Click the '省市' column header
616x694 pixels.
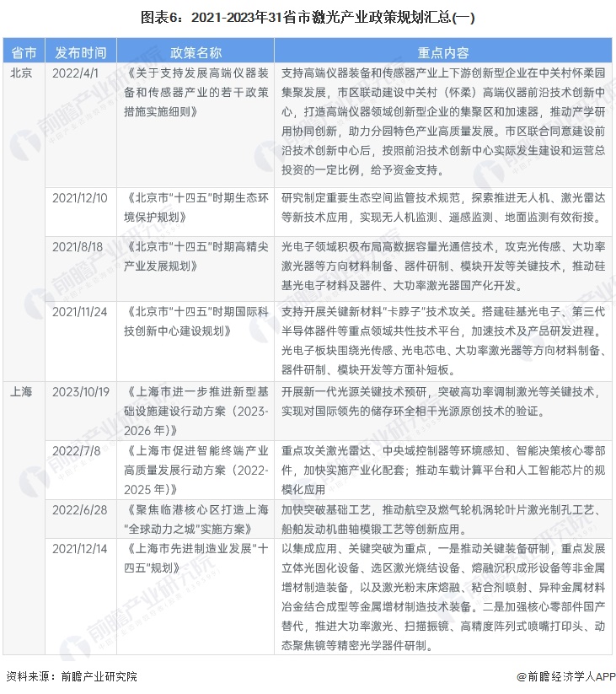point(24,52)
